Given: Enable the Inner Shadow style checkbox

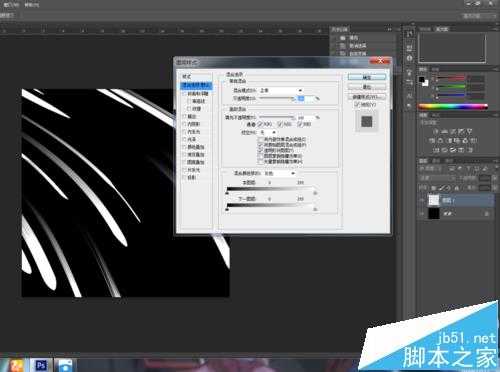Looking at the screenshot, I should coord(184,124).
